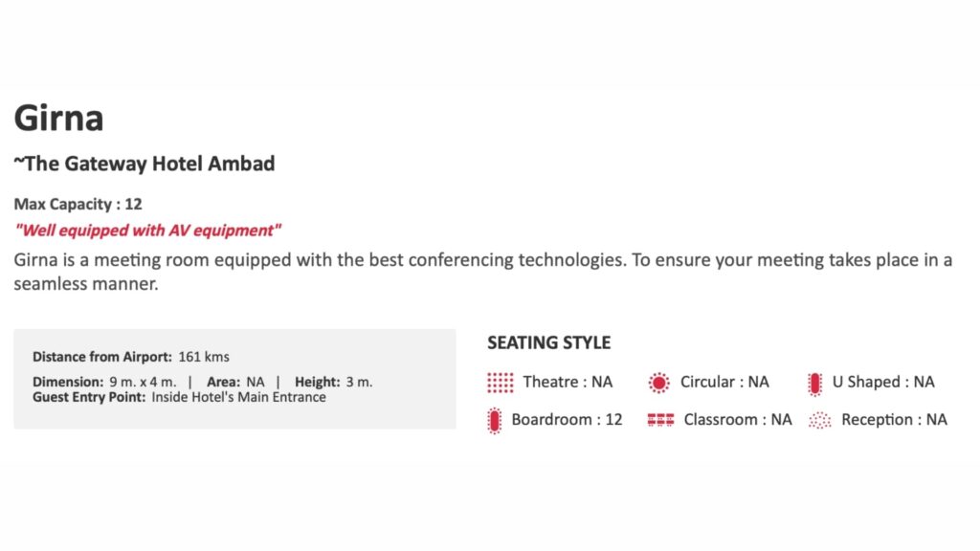The width and height of the screenshot is (980, 551).
Task: Click the Distance from Airport value
Action: point(204,357)
